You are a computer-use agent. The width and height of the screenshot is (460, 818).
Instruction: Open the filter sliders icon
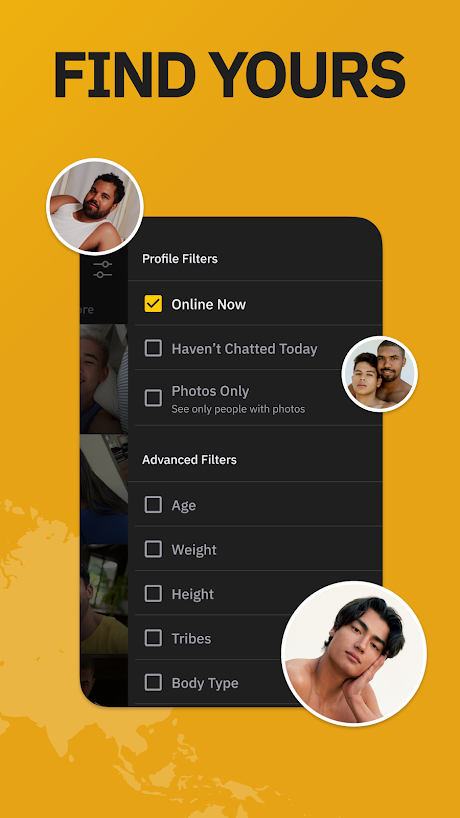click(x=102, y=269)
